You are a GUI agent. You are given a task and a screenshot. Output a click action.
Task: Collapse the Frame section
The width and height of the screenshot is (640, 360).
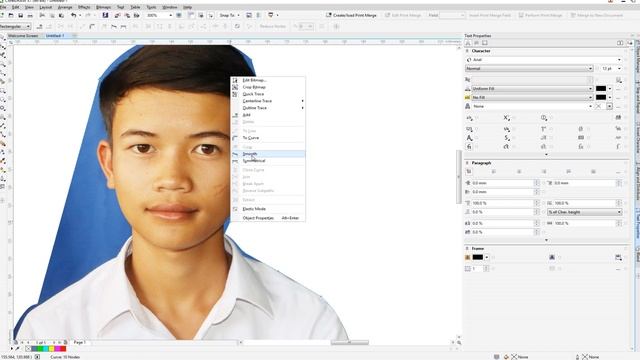click(x=467, y=249)
